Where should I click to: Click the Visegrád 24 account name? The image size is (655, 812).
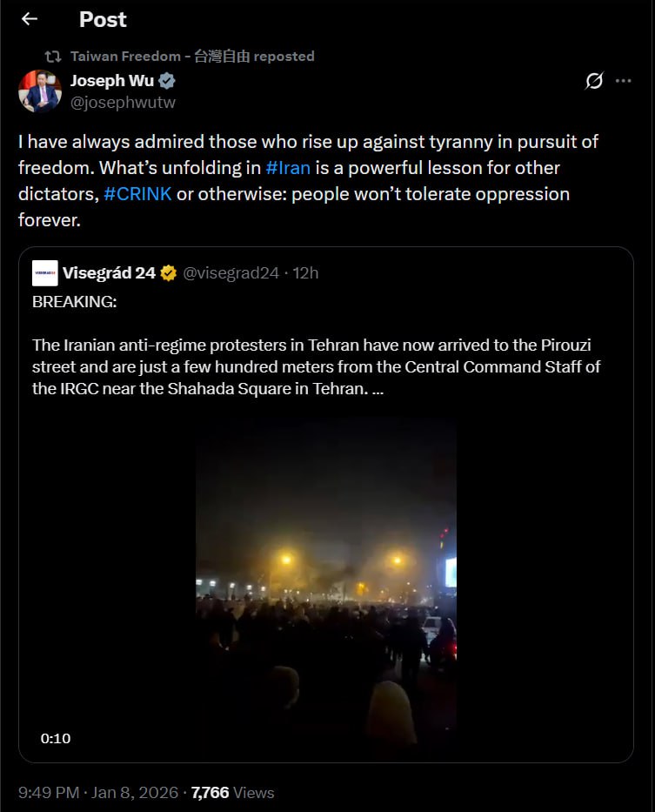point(109,273)
